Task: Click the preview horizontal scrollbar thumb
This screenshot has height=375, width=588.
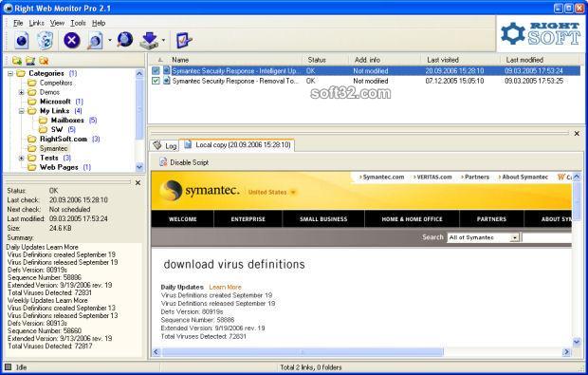Action: point(303,352)
